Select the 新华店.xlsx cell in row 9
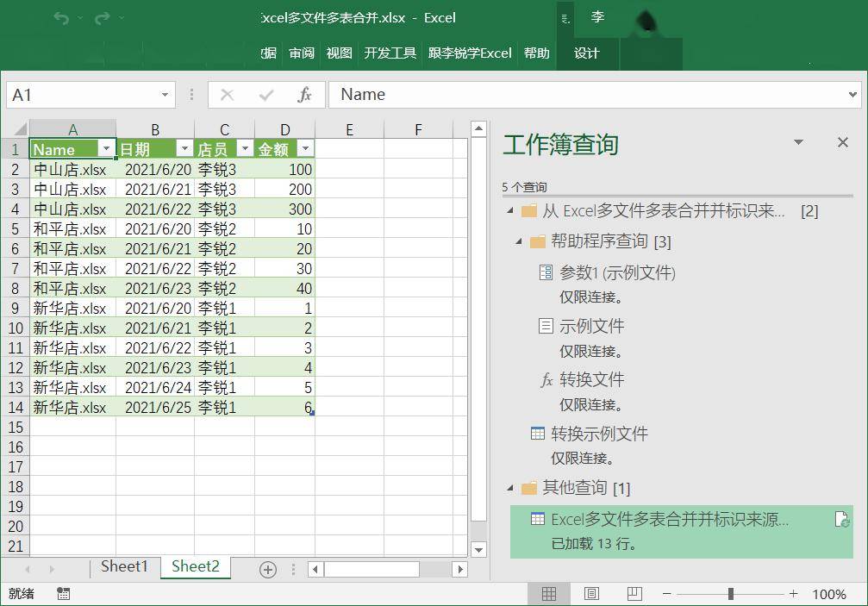The height and width of the screenshot is (606, 868). coord(72,309)
